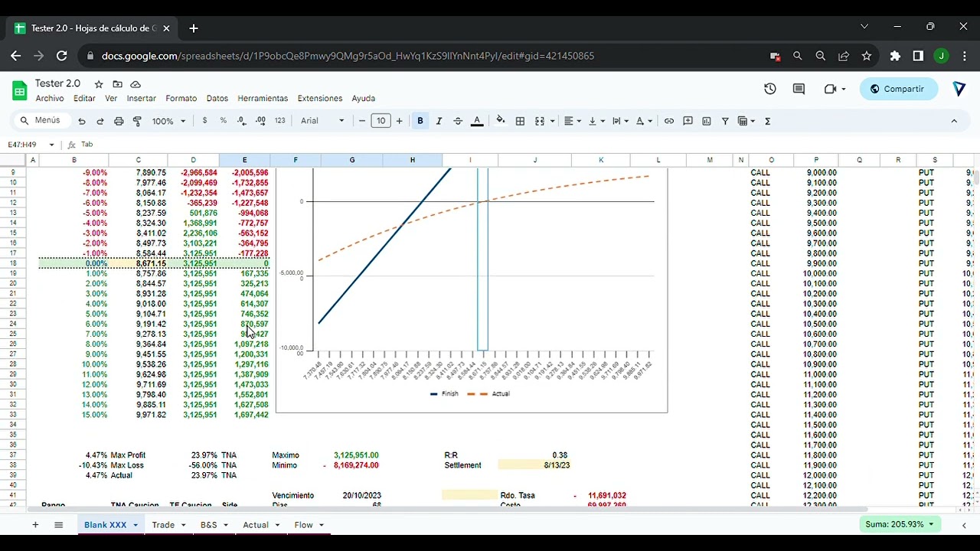Switch to the Flow sheet tab
Screen dimensions: 980x551
pos(304,525)
